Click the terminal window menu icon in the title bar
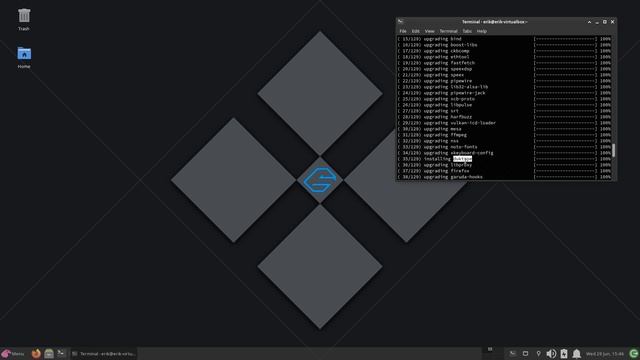The width and height of the screenshot is (640, 360). pyautogui.click(x=401, y=22)
